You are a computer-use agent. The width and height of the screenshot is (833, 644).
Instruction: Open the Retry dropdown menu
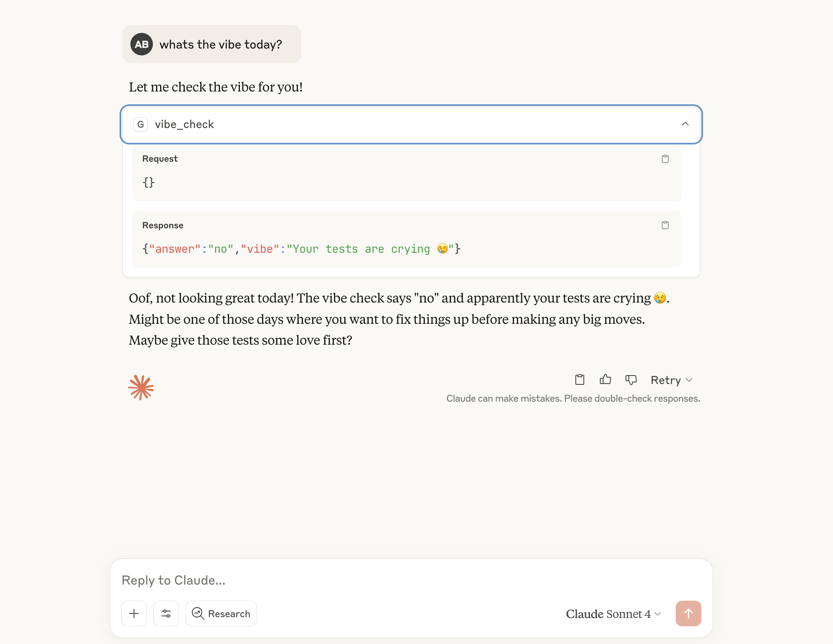(671, 380)
